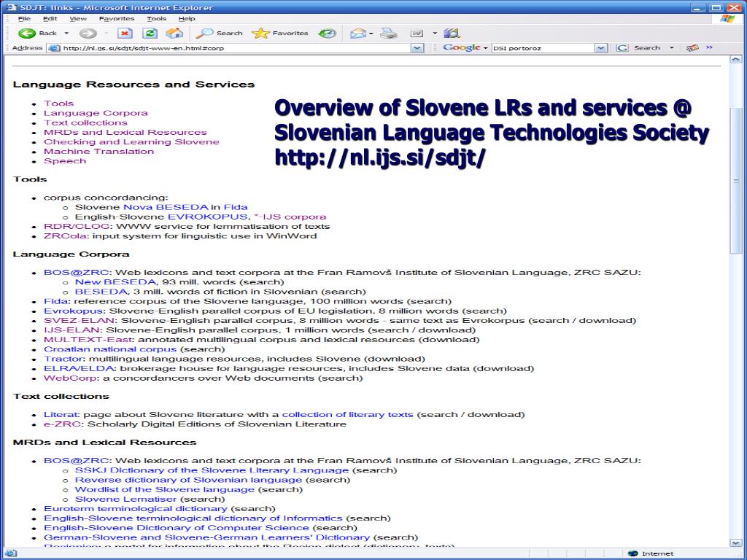Jump to the Speech section link
This screenshot has width=747, height=560.
pyautogui.click(x=65, y=161)
